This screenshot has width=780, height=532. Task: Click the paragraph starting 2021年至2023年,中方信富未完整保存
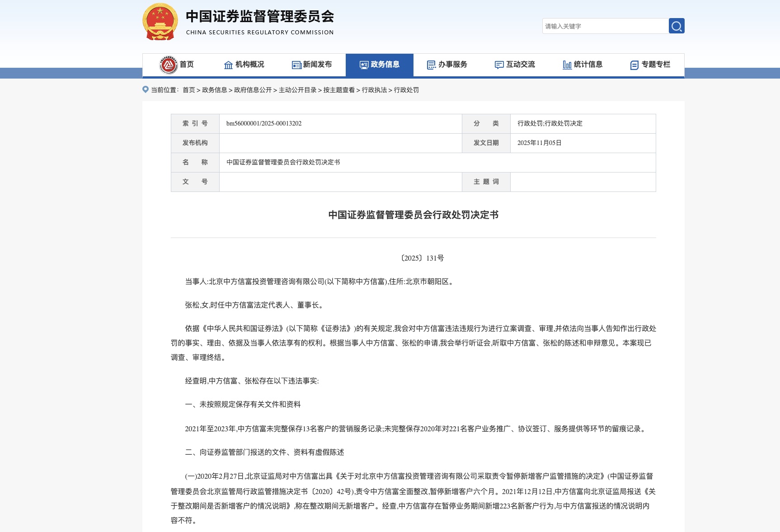pyautogui.click(x=417, y=429)
